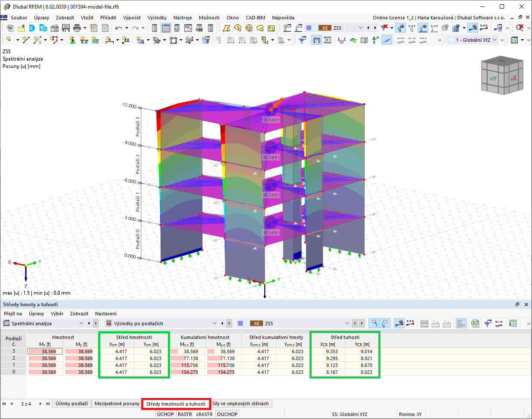The width and height of the screenshot is (532, 419).
Task: Click the result diagram curve icon
Action: coord(342,40)
